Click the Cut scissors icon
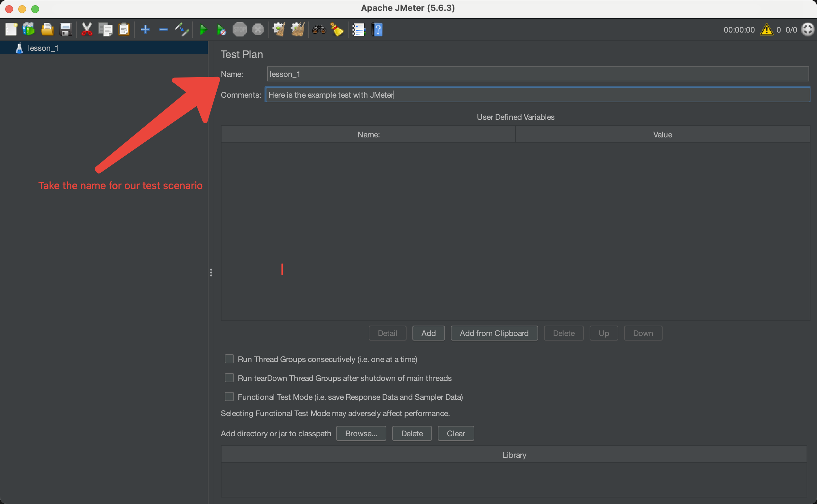The width and height of the screenshot is (817, 504). pyautogui.click(x=87, y=30)
